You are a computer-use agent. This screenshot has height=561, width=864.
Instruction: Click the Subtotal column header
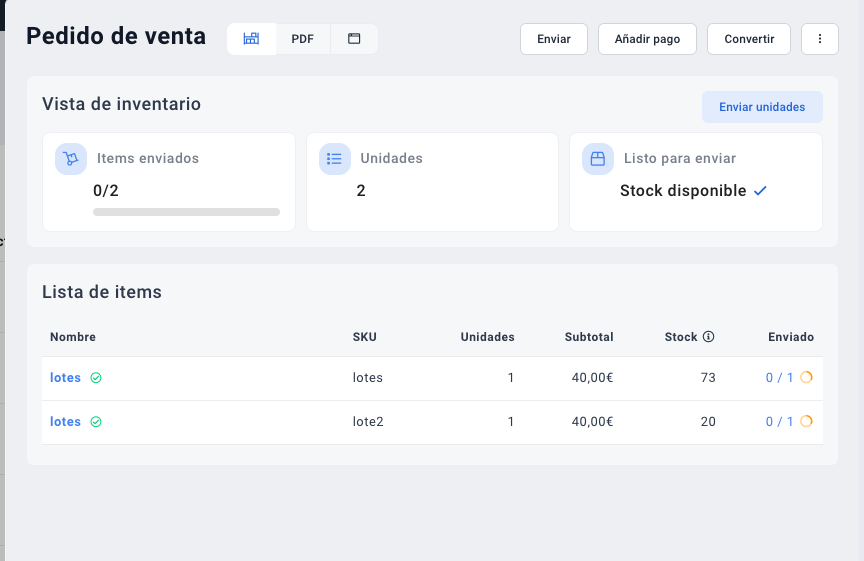[x=589, y=337]
